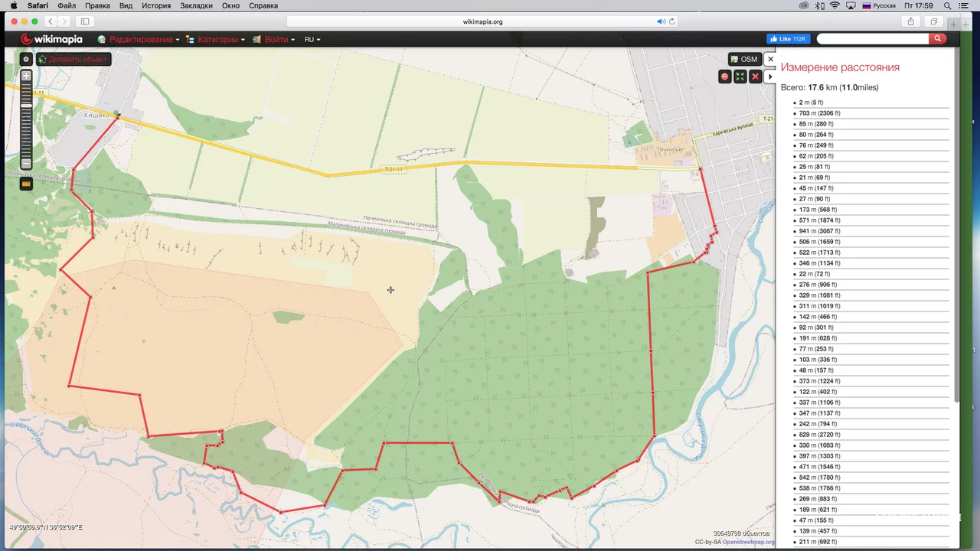This screenshot has width=980, height=551.
Task: Open the Safari share button
Action: [910, 21]
